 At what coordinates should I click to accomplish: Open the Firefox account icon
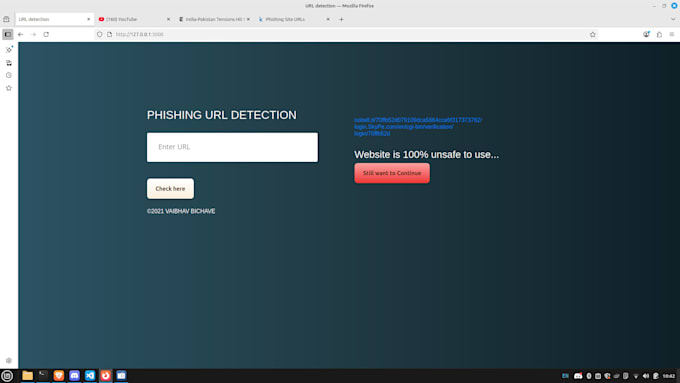pos(646,34)
